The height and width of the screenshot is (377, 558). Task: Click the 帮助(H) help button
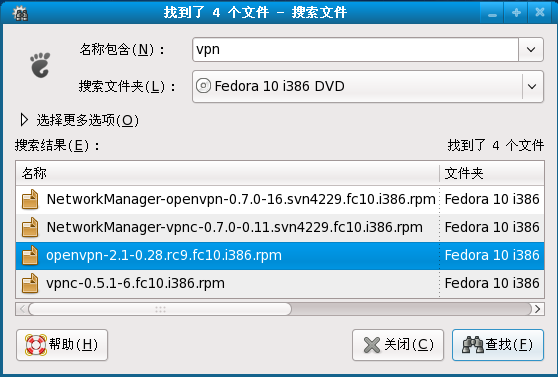pos(62,345)
